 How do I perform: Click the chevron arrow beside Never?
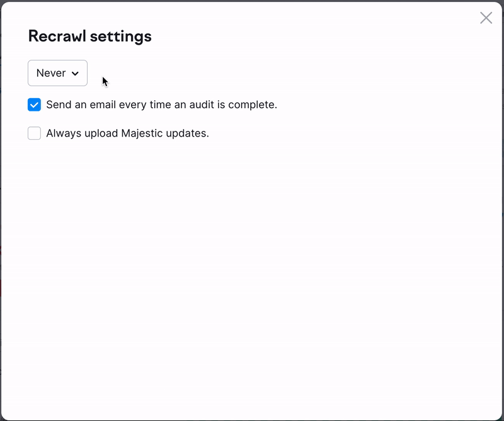(76, 74)
